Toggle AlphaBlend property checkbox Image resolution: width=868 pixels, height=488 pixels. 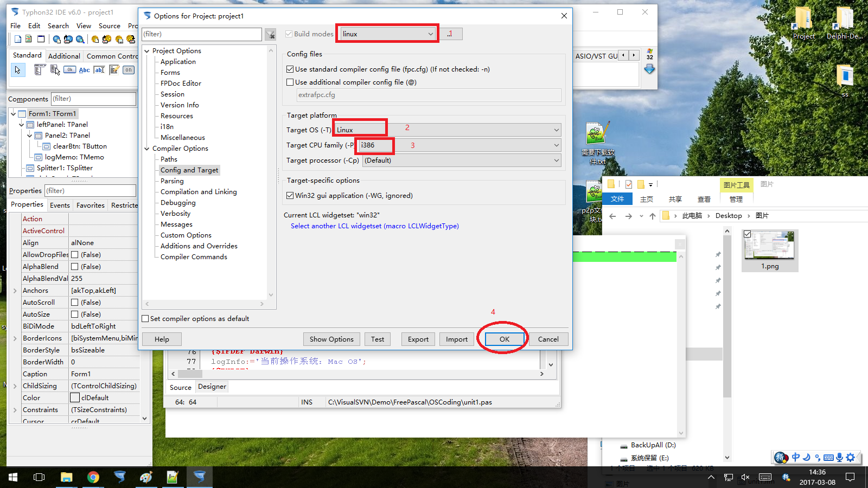coord(75,267)
